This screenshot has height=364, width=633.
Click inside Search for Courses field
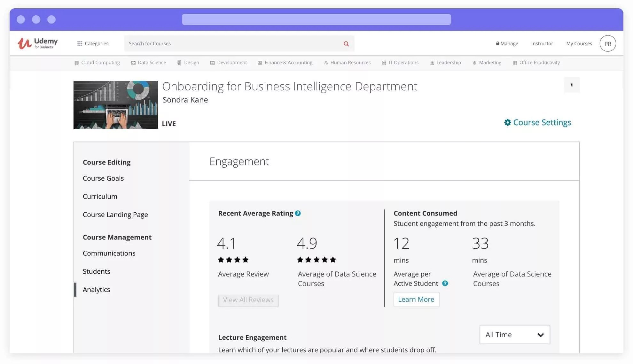(x=233, y=43)
